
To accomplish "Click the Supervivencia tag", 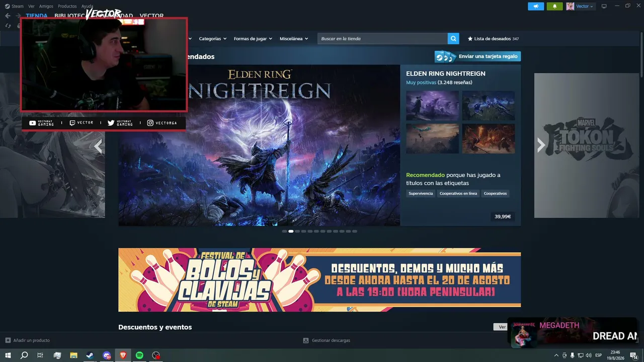I will tap(421, 194).
